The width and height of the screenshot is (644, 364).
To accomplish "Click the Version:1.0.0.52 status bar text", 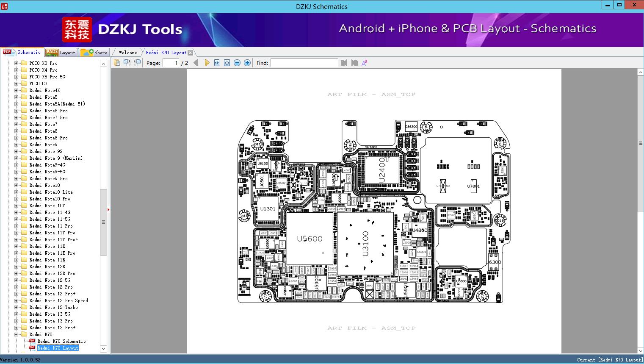I will (x=20, y=360).
